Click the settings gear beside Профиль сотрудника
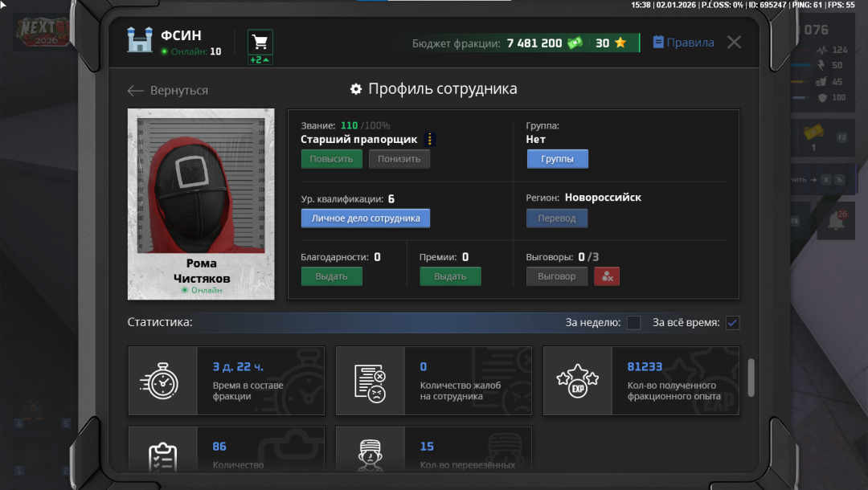 (356, 89)
